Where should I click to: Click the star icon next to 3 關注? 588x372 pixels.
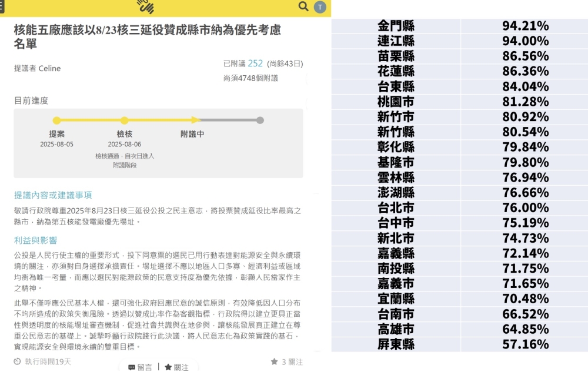click(x=274, y=361)
